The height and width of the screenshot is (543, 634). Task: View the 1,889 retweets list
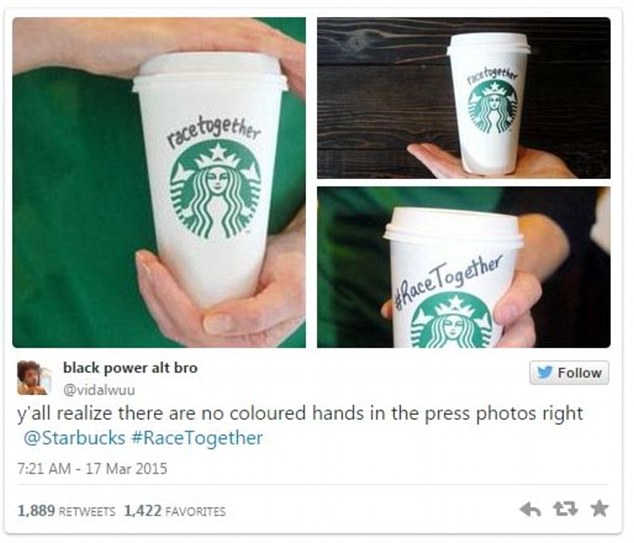[x=66, y=511]
